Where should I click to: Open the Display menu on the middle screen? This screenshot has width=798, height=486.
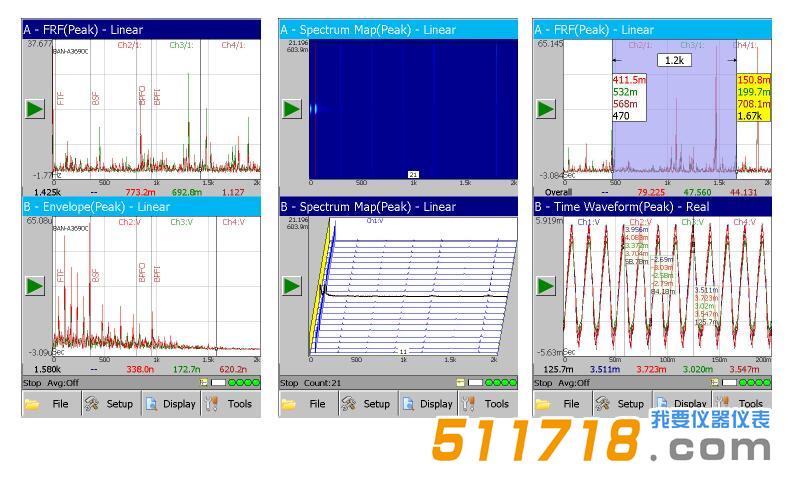(427, 404)
